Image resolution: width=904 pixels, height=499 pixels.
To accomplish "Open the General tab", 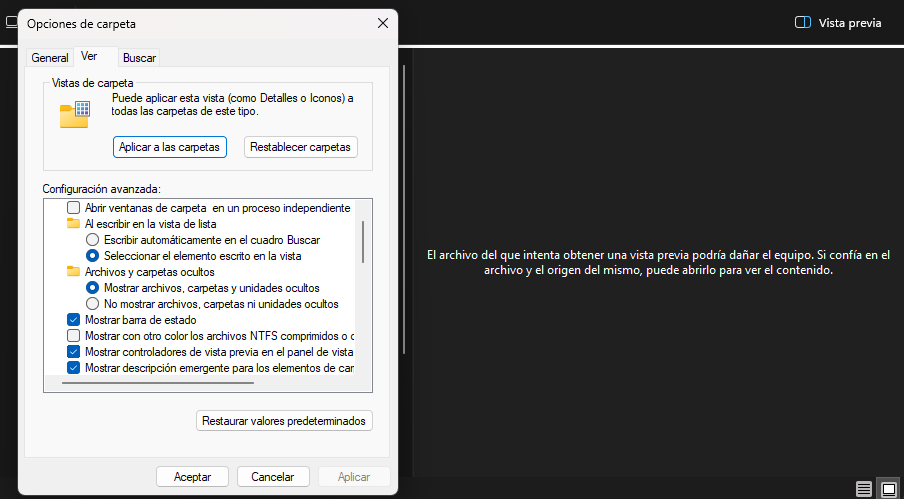I will tap(50, 58).
